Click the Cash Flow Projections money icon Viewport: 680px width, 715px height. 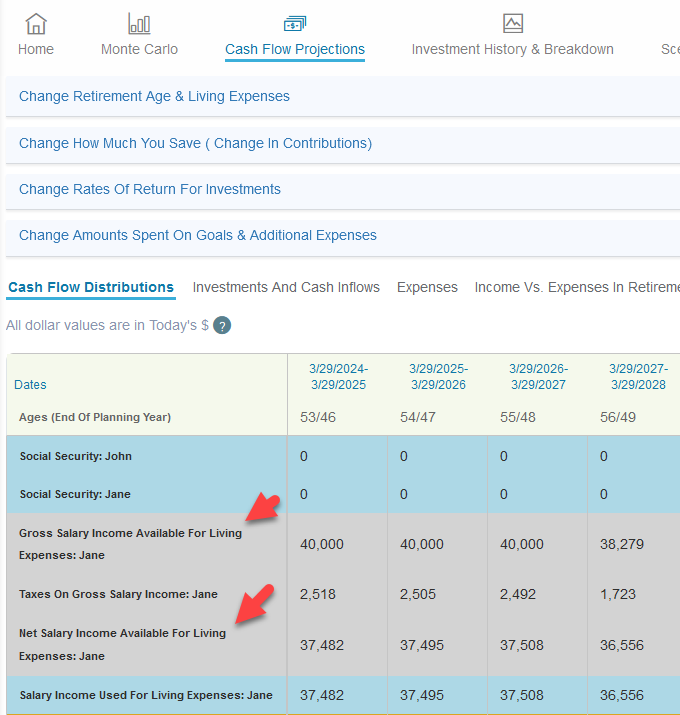click(295, 24)
